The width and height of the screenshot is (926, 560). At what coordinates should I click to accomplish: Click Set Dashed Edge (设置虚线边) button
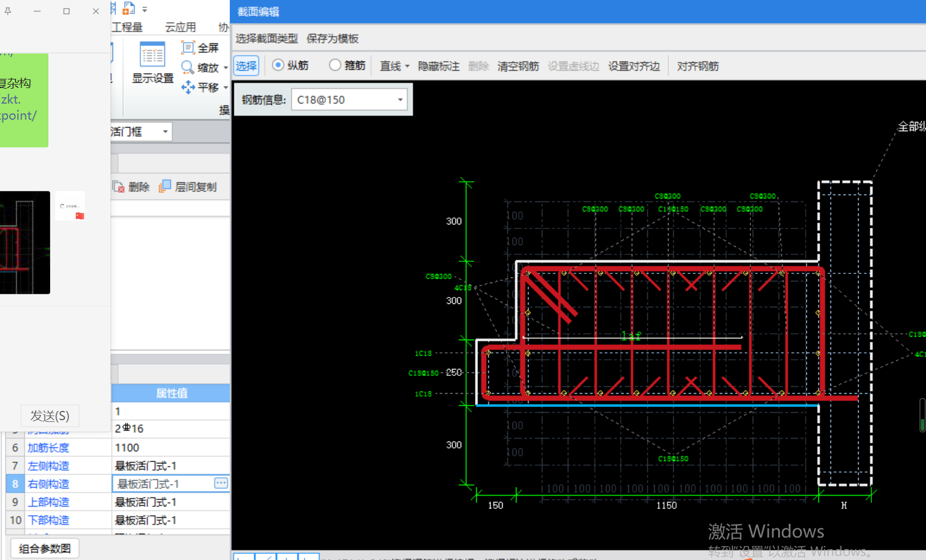tap(573, 66)
